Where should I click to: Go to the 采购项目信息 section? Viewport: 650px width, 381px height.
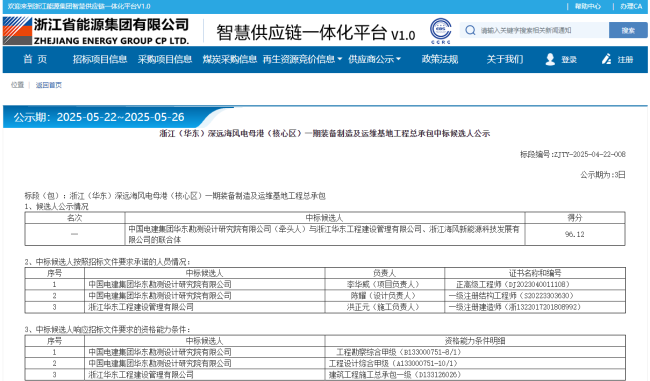pos(165,59)
